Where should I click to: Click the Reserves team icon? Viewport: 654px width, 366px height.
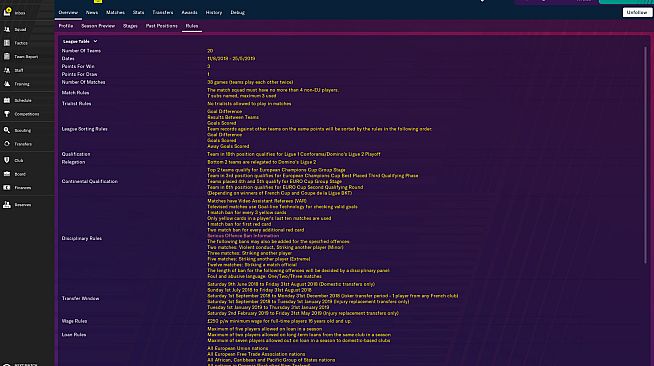coord(7,205)
